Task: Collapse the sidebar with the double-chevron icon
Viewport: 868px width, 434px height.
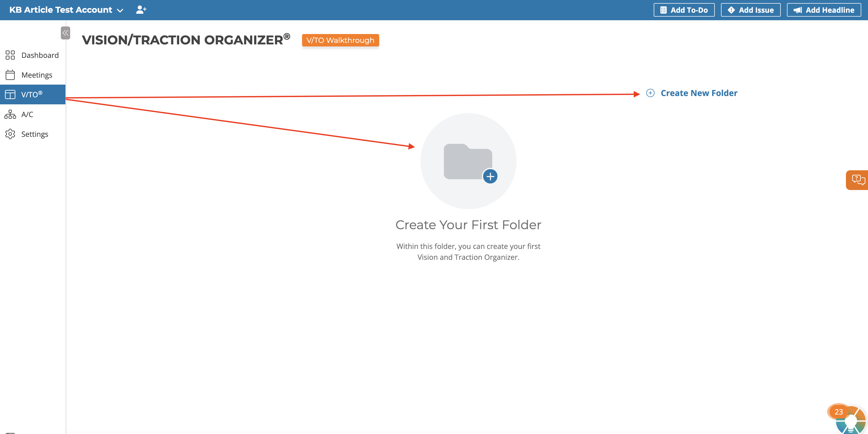Action: coord(65,33)
